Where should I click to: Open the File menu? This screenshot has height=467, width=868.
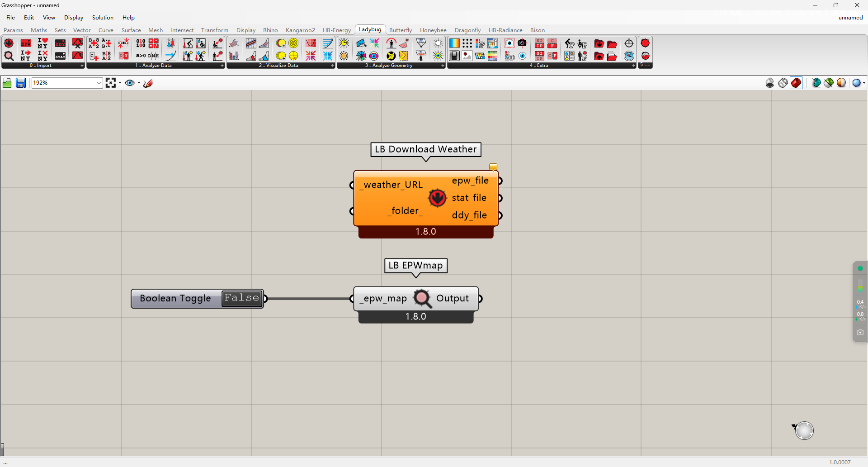click(11, 18)
